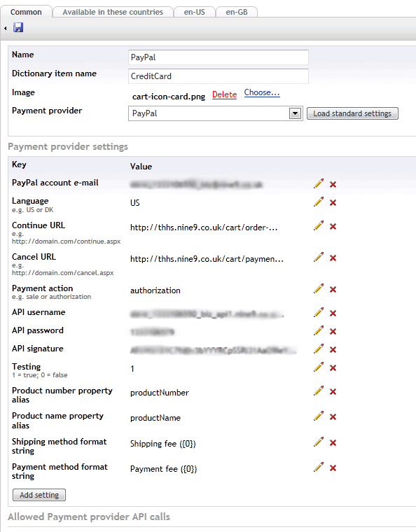Open Available in these countries tab
The width and height of the screenshot is (416, 532).
(113, 12)
